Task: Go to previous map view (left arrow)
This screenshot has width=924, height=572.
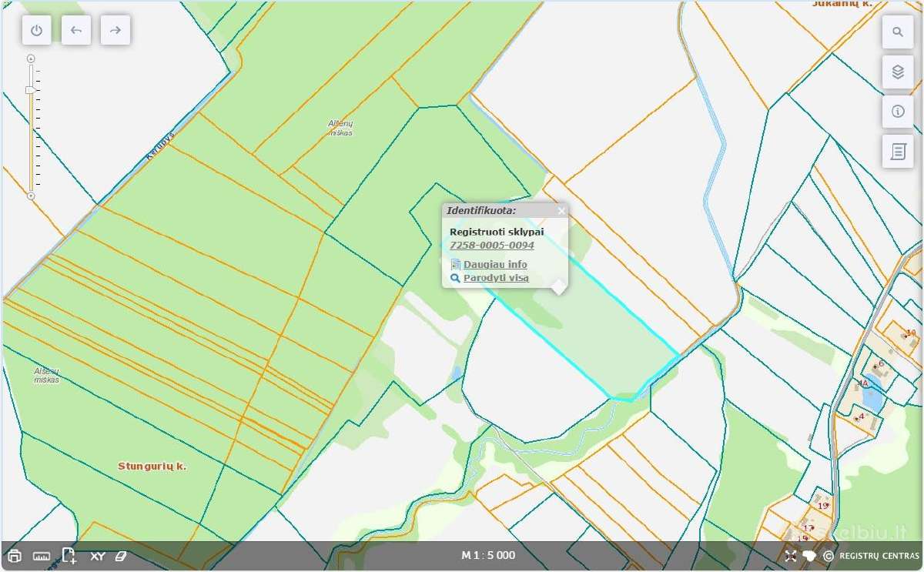Action: pos(76,30)
